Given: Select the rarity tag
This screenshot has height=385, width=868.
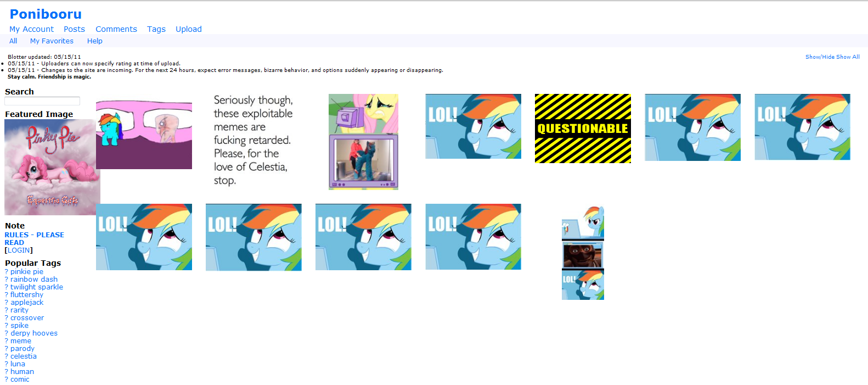Looking at the screenshot, I should [19, 310].
